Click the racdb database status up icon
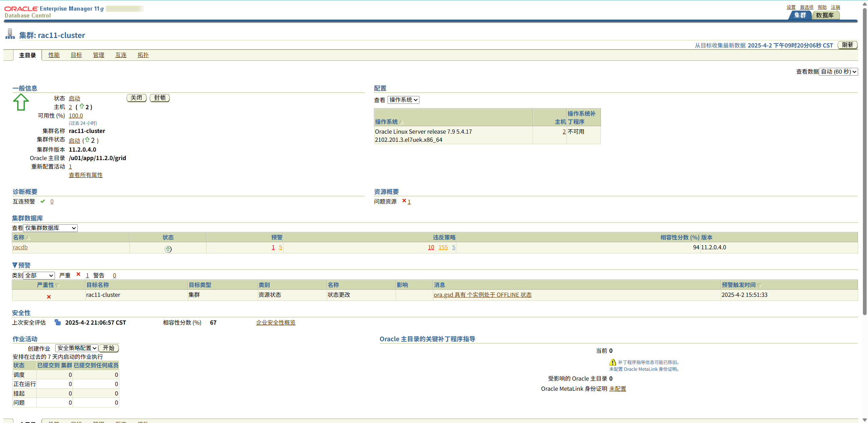This screenshot has width=868, height=423. (x=168, y=249)
